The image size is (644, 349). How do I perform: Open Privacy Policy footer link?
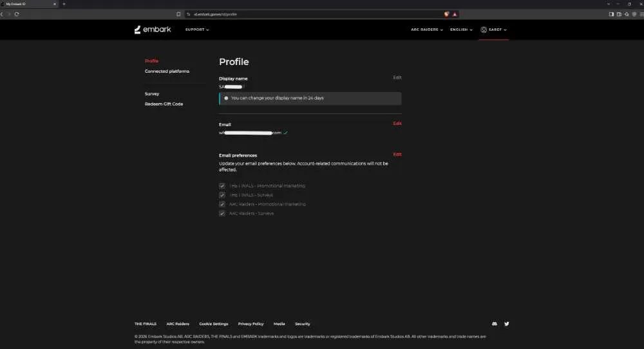[x=251, y=324]
